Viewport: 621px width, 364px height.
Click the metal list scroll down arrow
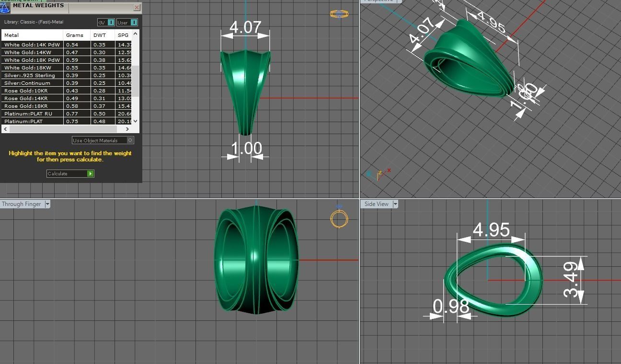(136, 121)
